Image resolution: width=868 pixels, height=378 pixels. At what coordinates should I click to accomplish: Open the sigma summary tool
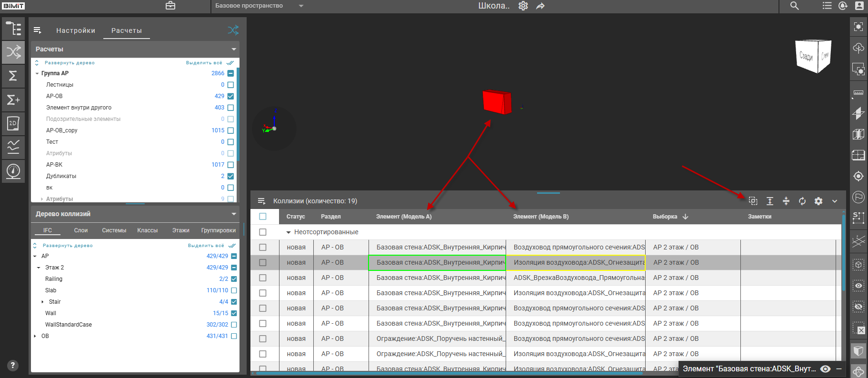(x=13, y=76)
